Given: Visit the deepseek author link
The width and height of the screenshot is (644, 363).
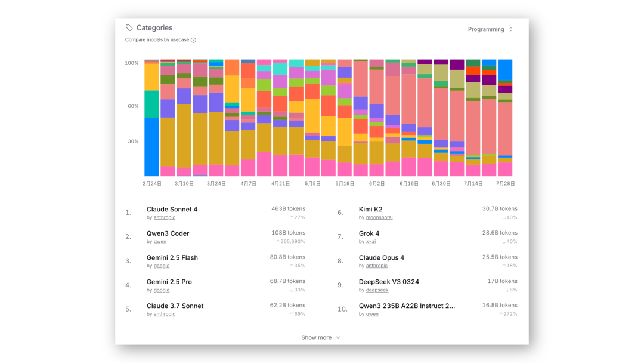Looking at the screenshot, I should click(x=377, y=290).
